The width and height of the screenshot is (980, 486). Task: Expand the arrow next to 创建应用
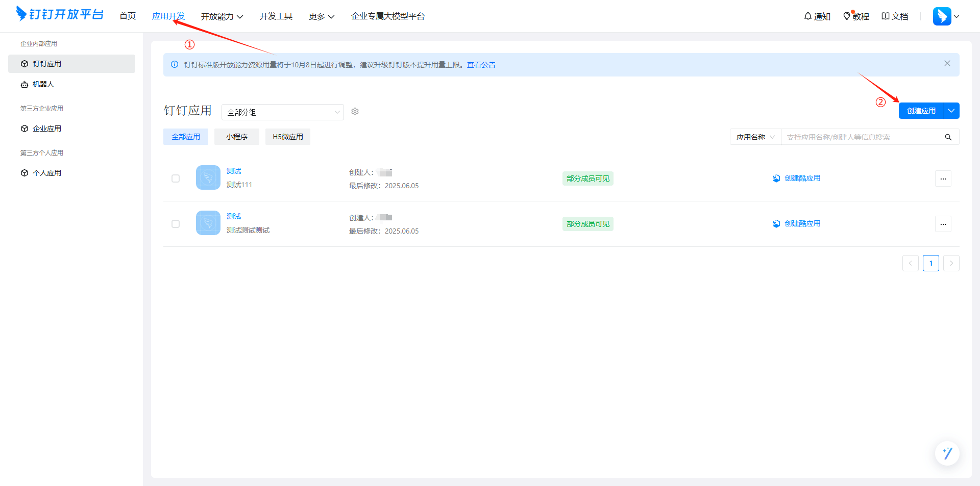(951, 111)
